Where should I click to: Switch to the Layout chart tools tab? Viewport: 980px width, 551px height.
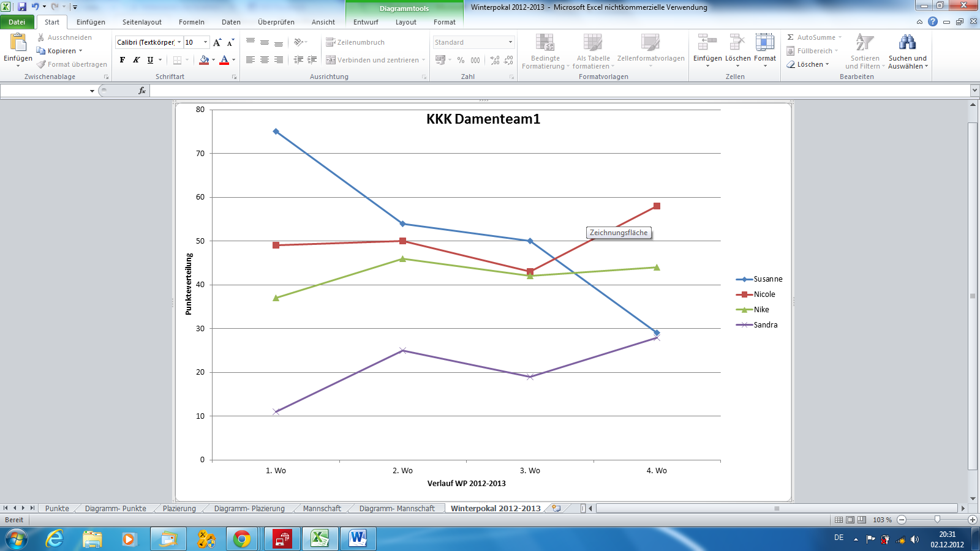click(405, 22)
